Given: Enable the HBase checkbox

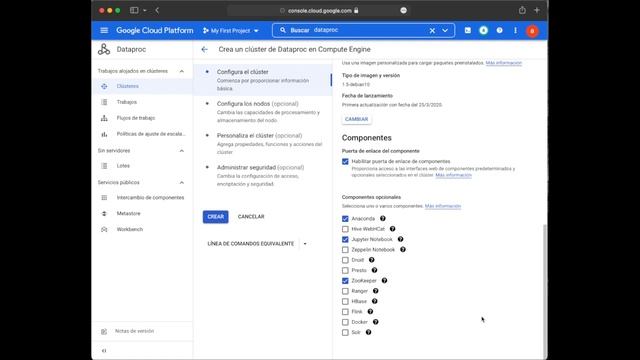Looking at the screenshot, I should (x=345, y=301).
